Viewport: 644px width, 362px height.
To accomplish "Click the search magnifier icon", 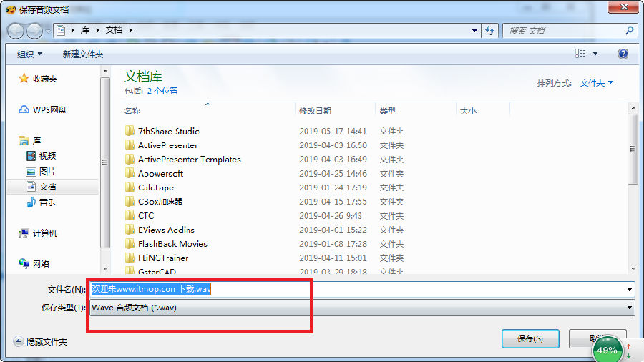I will (629, 30).
